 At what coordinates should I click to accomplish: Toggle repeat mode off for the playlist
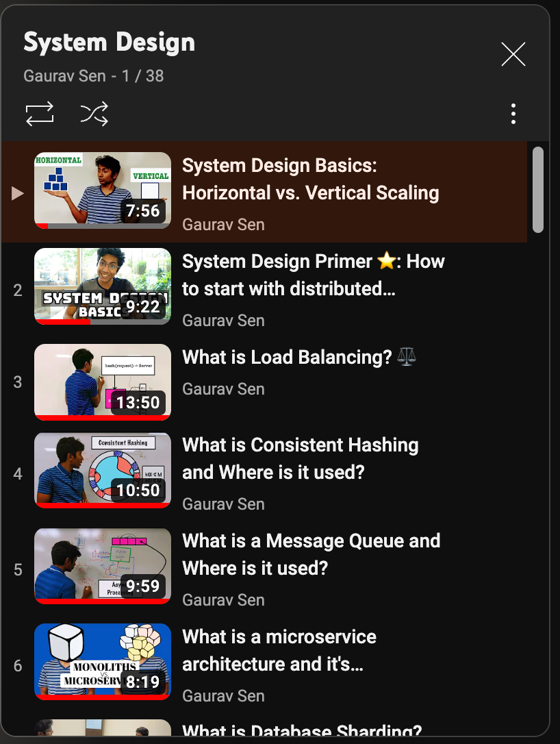tap(39, 114)
